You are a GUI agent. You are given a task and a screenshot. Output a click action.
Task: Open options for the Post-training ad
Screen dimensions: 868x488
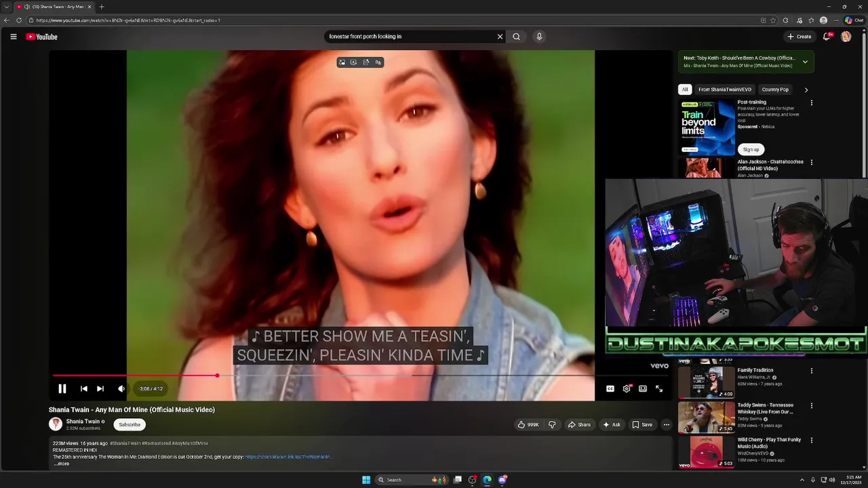click(x=812, y=103)
